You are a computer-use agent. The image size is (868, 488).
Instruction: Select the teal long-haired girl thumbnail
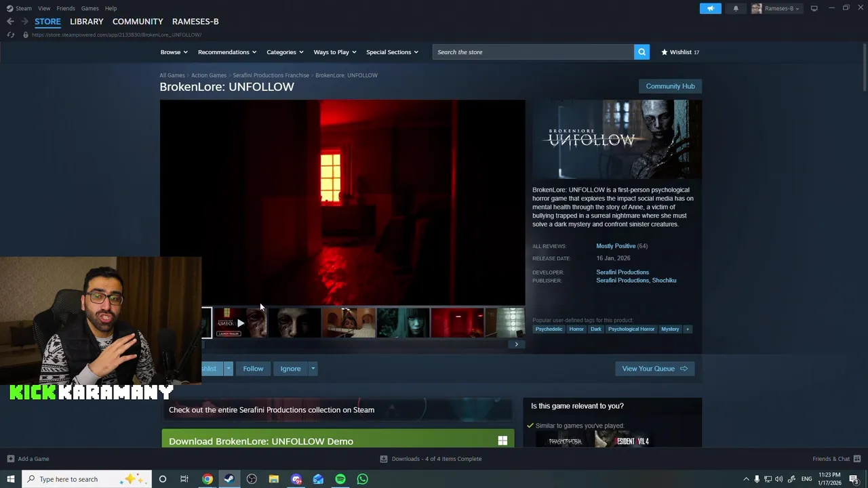403,323
